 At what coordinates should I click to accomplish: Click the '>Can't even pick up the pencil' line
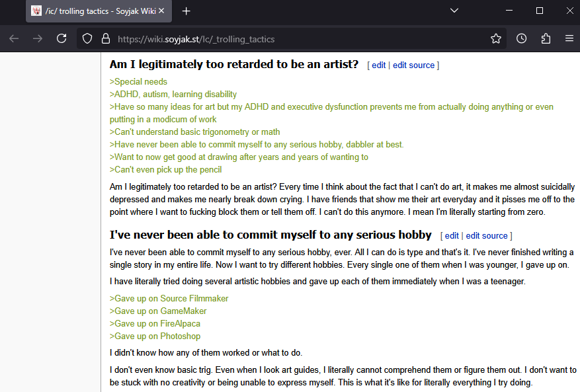(166, 170)
